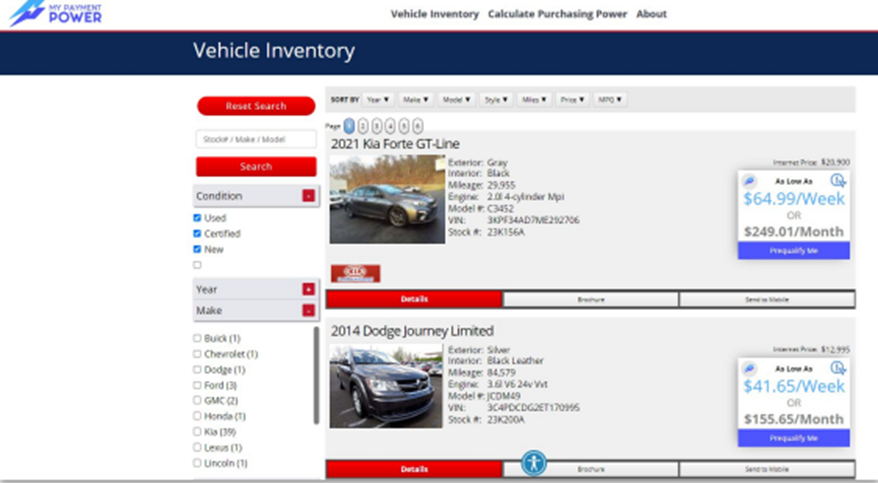Click the Kia dealer badge logo
Viewport: 878px width, 483px height.
[356, 273]
